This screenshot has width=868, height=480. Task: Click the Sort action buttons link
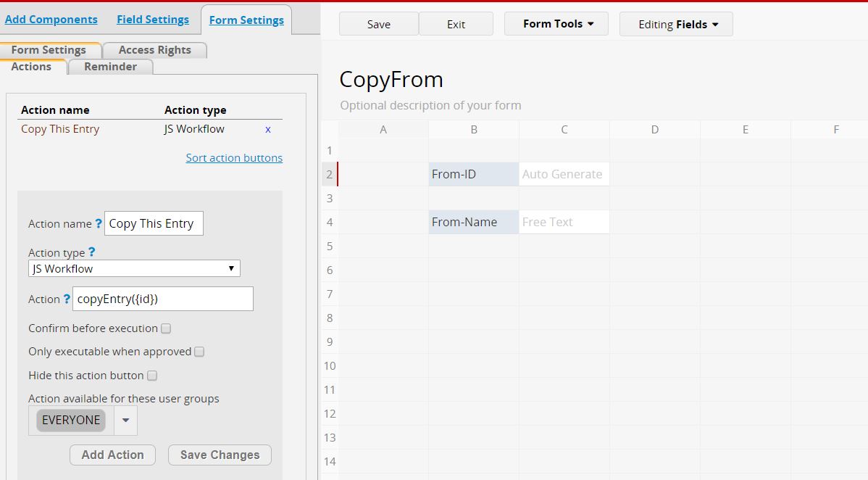click(x=234, y=158)
